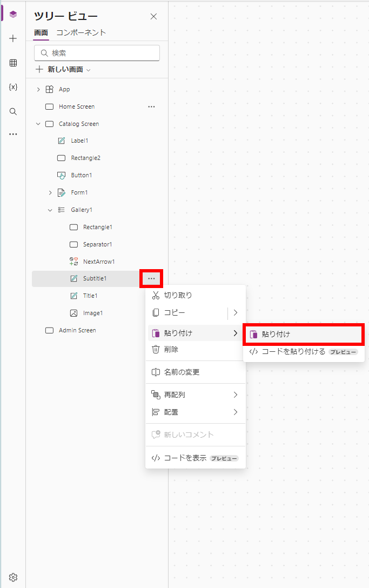Open the 配置 submenu

pyautogui.click(x=196, y=412)
